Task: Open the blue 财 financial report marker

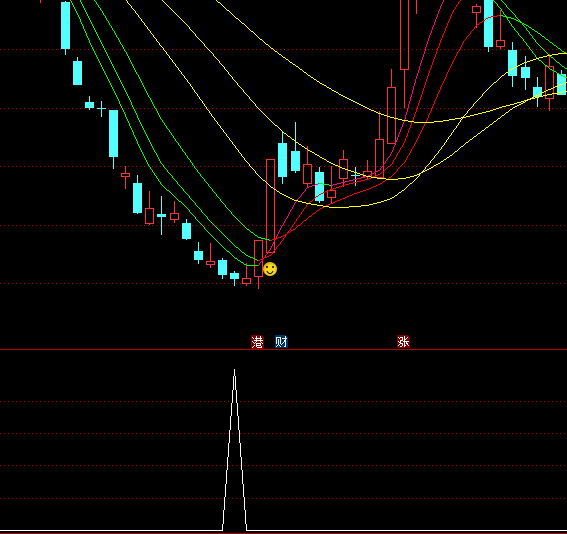Action: pyautogui.click(x=281, y=342)
